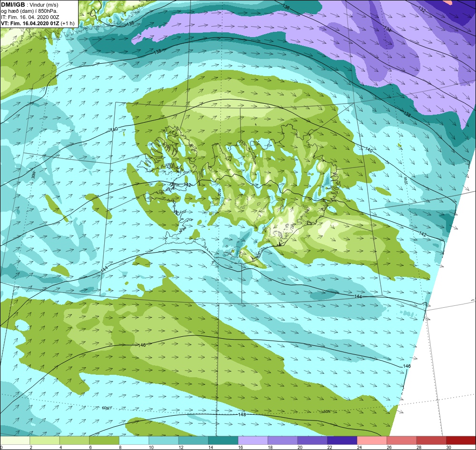Click the 'VT: Fim. 16.04.2020 01Z' valid time

[x=30, y=23]
